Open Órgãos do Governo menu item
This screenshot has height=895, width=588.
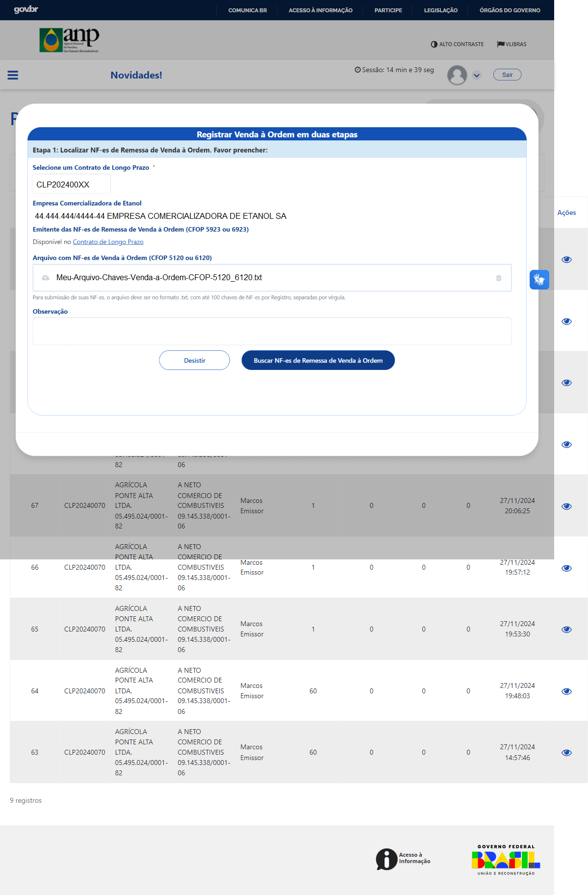(x=510, y=10)
